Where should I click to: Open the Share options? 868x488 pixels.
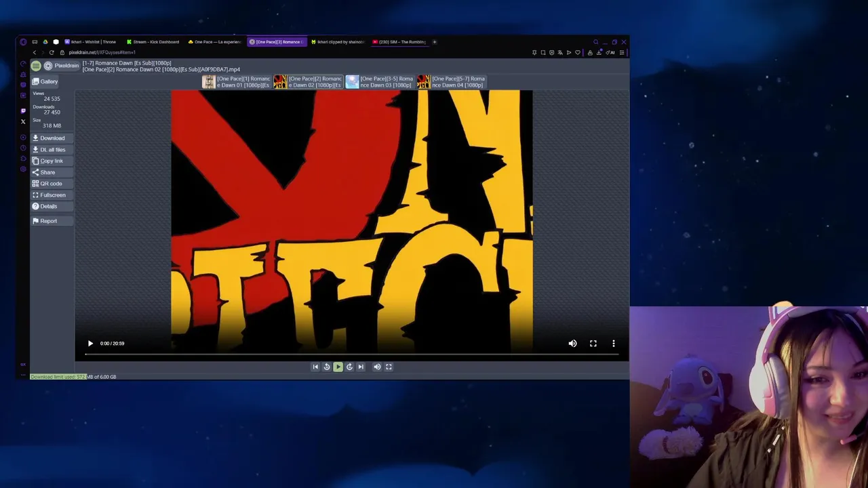[52, 172]
